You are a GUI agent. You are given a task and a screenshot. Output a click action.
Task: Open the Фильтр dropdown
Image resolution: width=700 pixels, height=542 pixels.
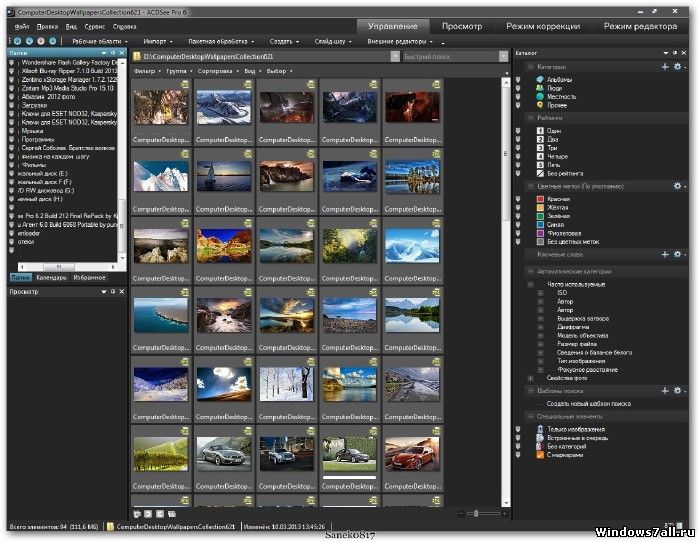(146, 72)
